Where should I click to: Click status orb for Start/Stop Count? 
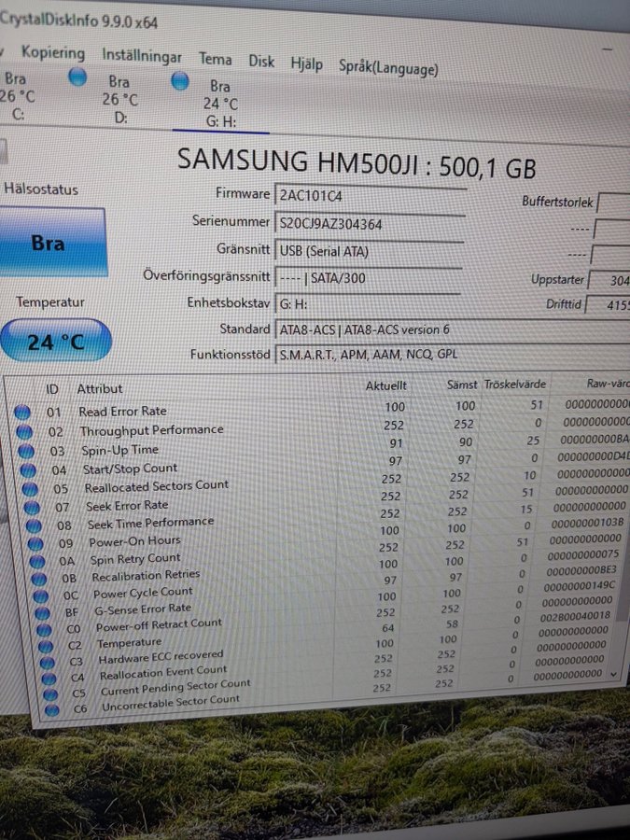tap(28, 469)
